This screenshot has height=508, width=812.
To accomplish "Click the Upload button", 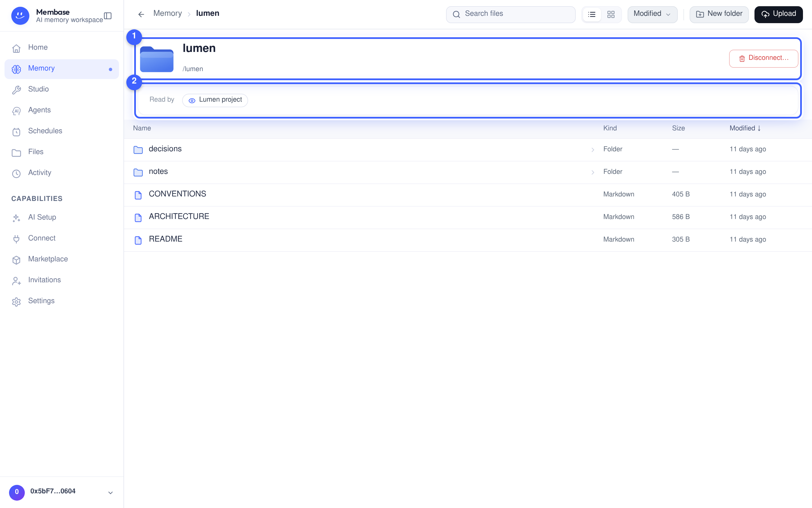I will pyautogui.click(x=778, y=14).
